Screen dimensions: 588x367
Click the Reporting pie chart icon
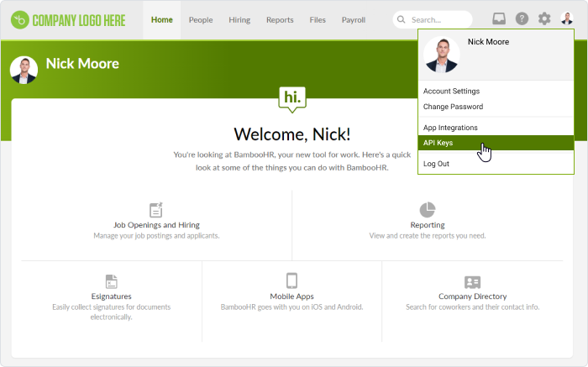tap(427, 210)
